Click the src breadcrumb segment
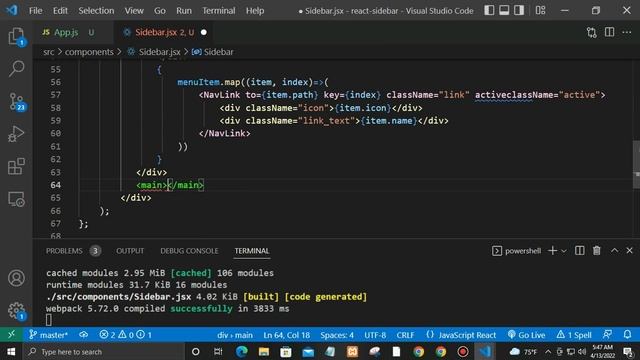The image size is (640, 360). tap(49, 52)
